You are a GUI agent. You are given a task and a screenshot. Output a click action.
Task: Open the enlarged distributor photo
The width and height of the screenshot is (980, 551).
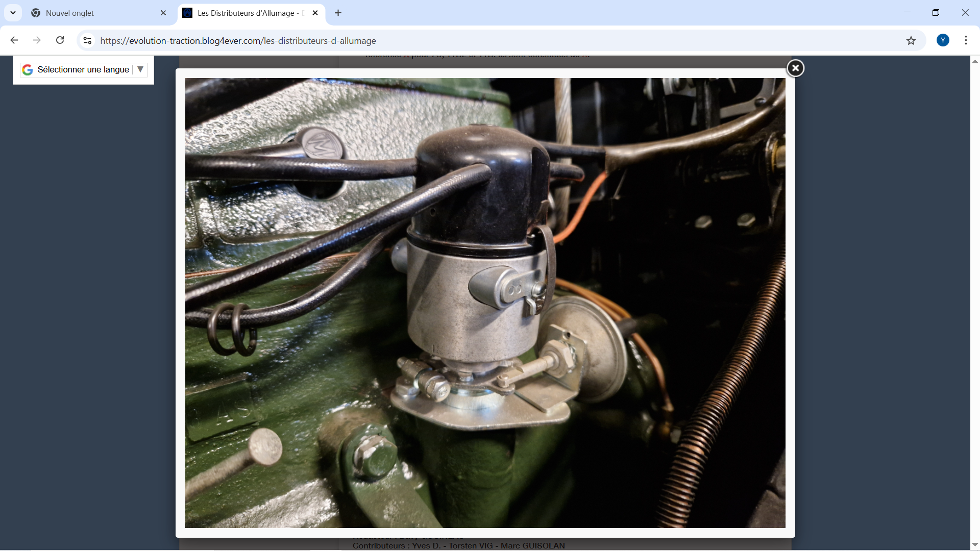(x=485, y=303)
